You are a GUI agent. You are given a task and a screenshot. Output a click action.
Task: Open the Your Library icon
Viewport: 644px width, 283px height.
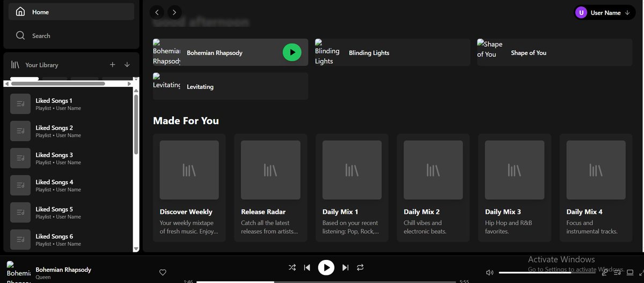pyautogui.click(x=16, y=65)
